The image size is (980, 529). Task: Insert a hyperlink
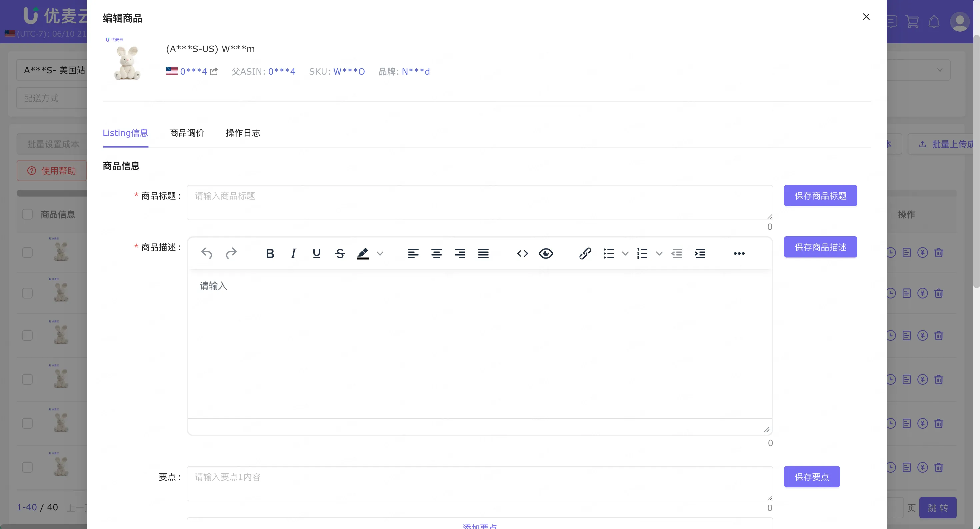coord(585,253)
